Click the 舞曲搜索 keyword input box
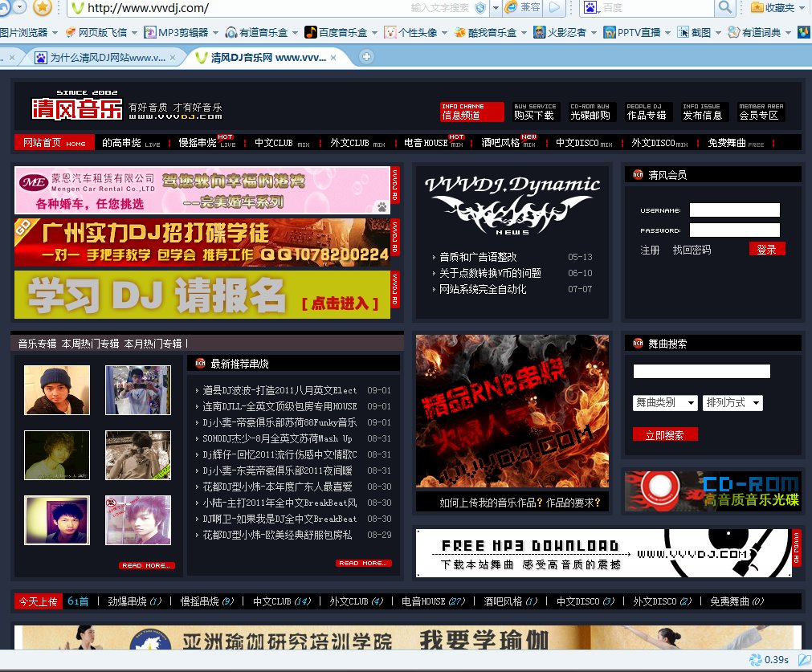The height and width of the screenshot is (672, 812). pos(702,371)
